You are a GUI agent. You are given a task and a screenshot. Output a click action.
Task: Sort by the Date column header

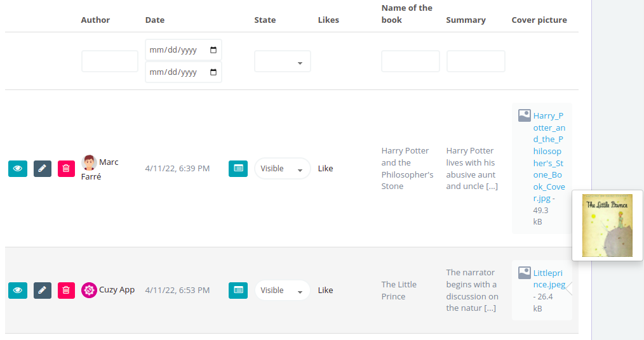(x=155, y=20)
